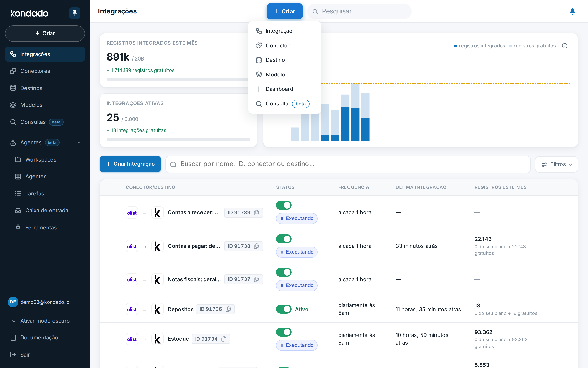This screenshot has height=368, width=588.
Task: Click the pin sidebar icon
Action: point(75,13)
